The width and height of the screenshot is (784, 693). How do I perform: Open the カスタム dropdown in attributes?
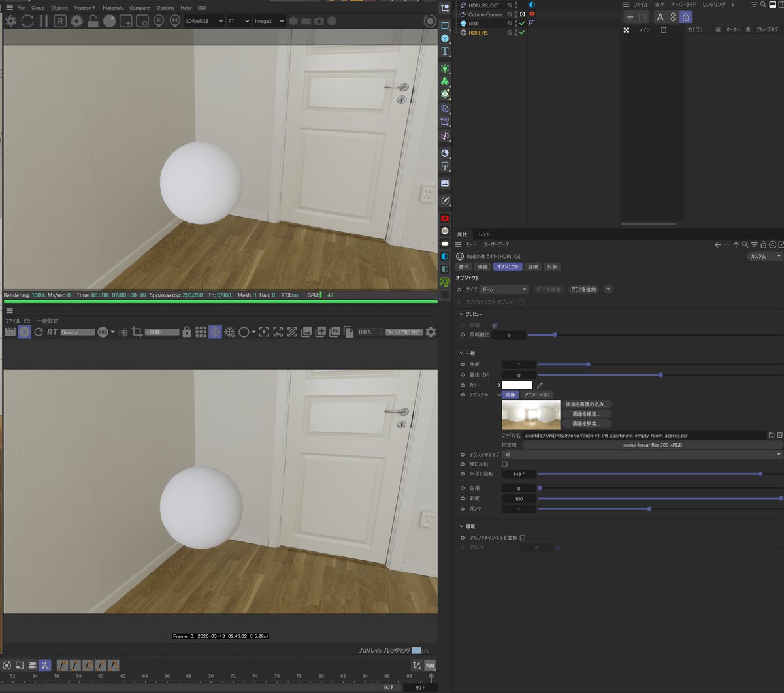point(764,257)
